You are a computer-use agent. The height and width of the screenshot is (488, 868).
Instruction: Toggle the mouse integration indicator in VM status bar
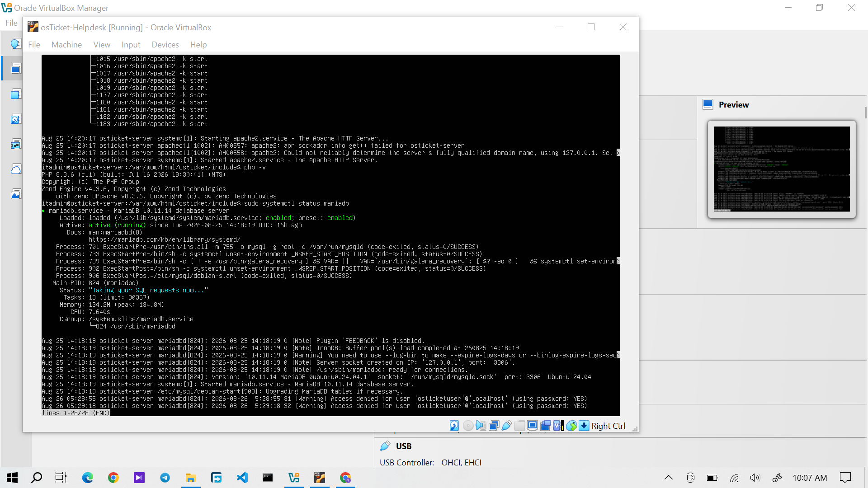pos(571,426)
